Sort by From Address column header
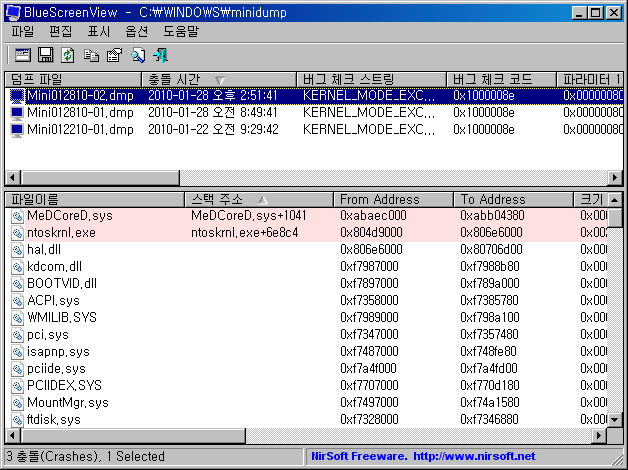Viewport: 628px width, 470px height. coord(394,199)
